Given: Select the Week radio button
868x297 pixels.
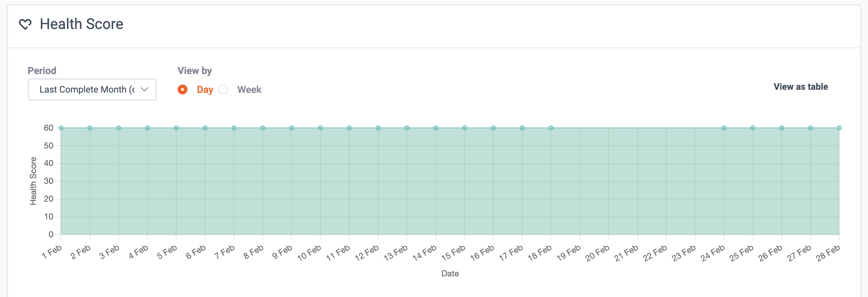Looking at the screenshot, I should (x=223, y=89).
